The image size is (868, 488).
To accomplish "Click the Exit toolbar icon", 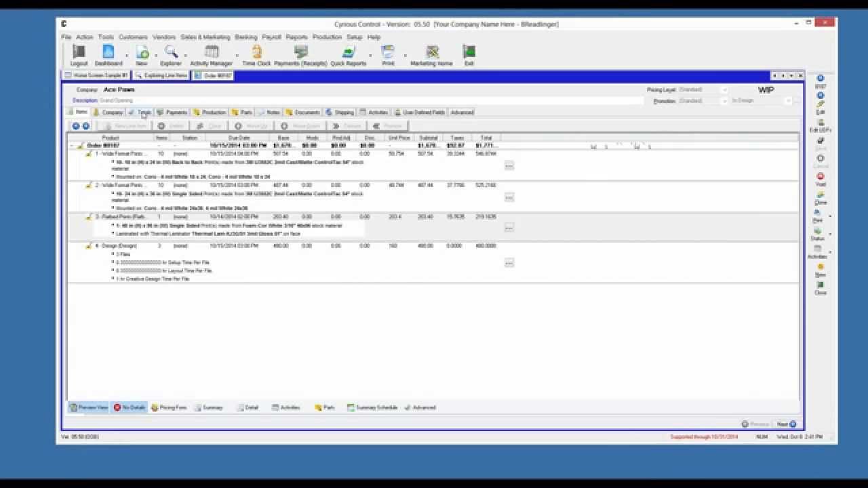I will pos(469,55).
